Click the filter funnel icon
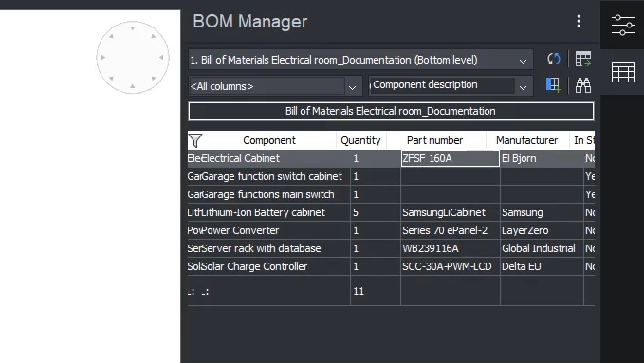The height and width of the screenshot is (363, 644). tap(195, 140)
